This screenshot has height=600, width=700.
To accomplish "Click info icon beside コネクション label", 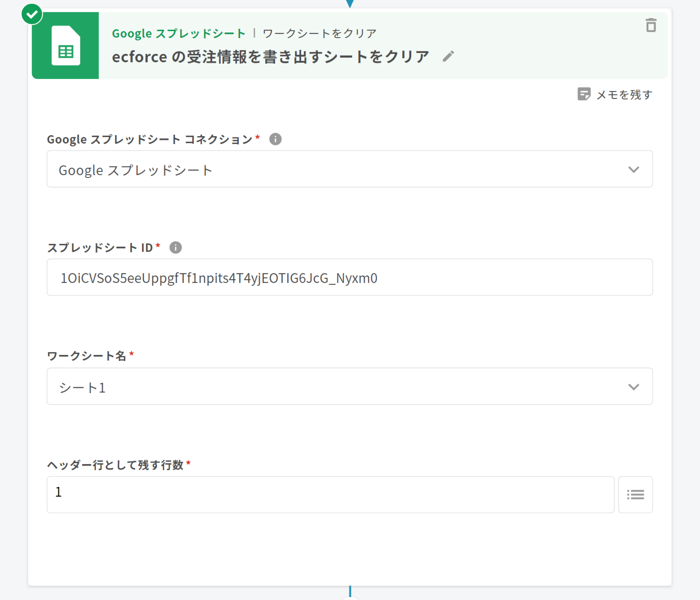I will (275, 139).
